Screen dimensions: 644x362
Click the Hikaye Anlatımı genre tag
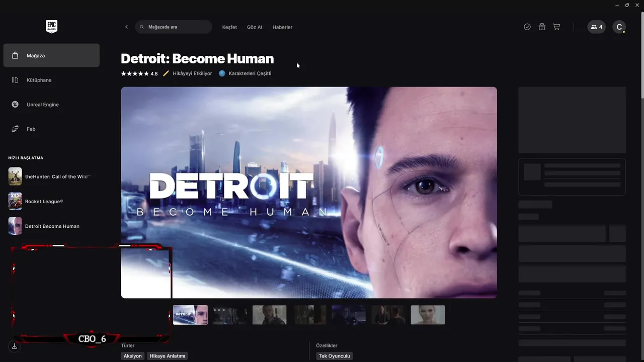pyautogui.click(x=168, y=356)
